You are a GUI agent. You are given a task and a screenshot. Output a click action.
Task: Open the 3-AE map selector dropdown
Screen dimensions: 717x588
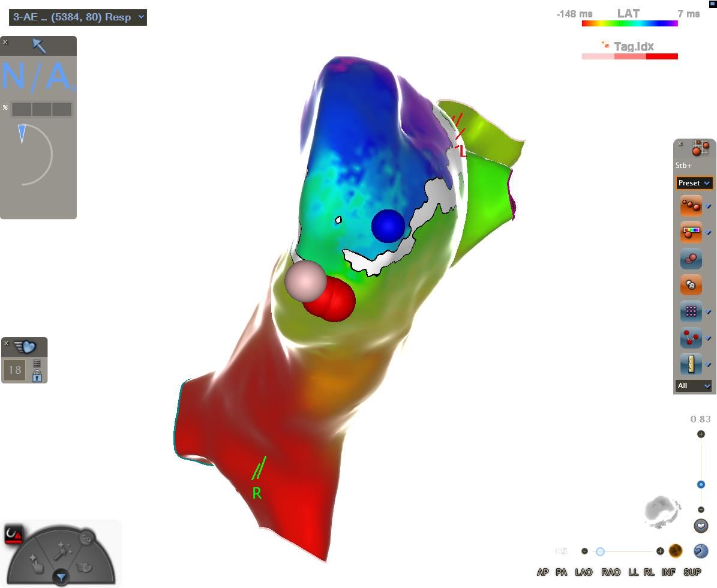pyautogui.click(x=78, y=17)
